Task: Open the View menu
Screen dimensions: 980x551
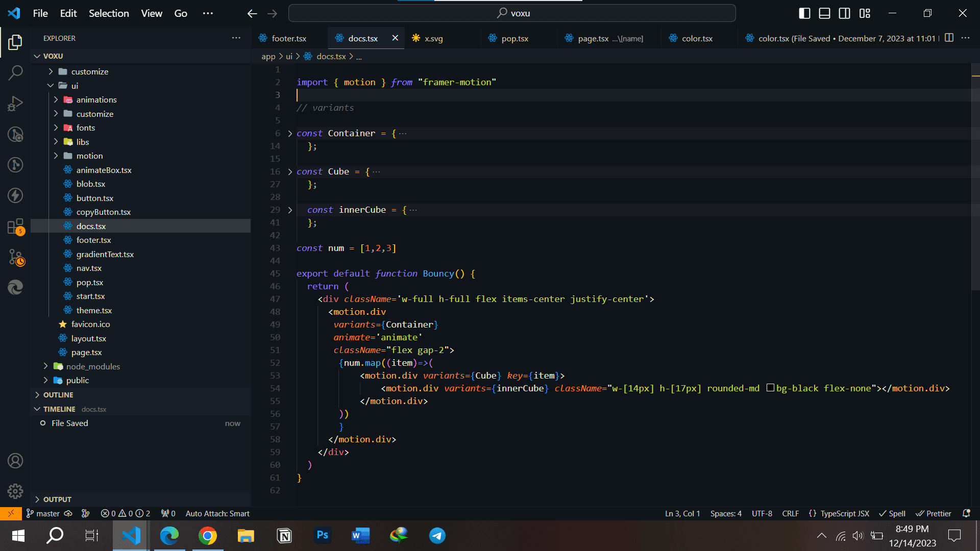Action: 152,13
